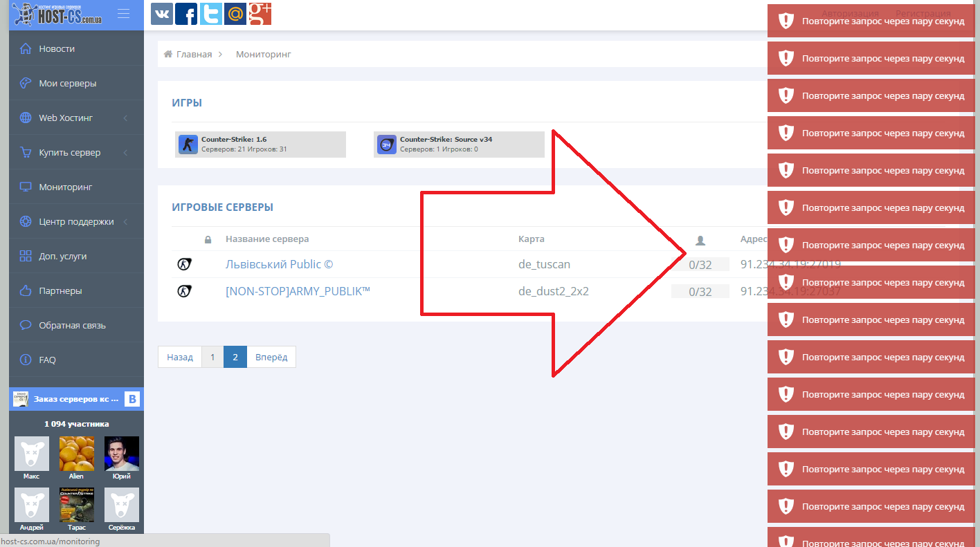Click the 0/32 players cell for Львівський Public
This screenshot has height=547, width=980.
pyautogui.click(x=700, y=265)
